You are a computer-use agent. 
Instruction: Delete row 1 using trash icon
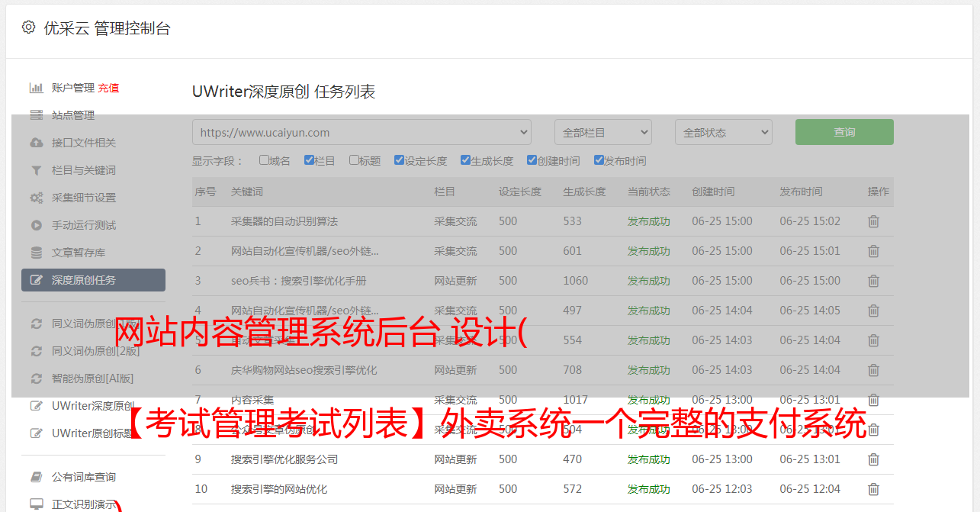873,221
